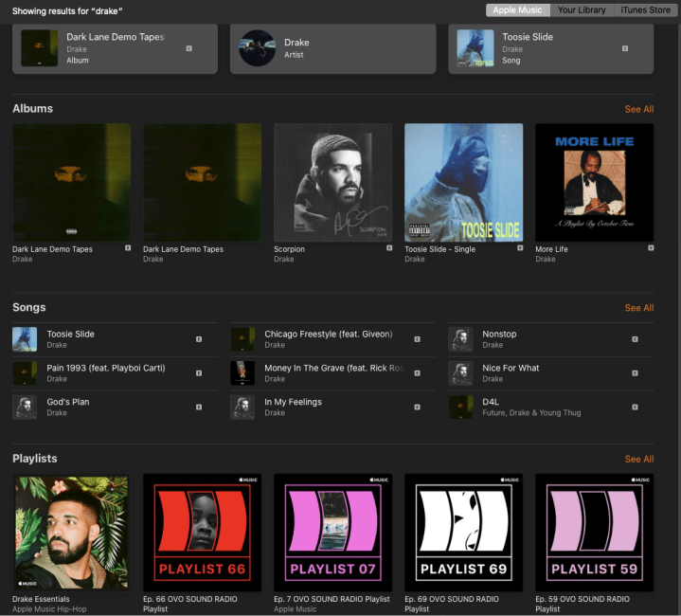Click explicit badge on Dark Lane Demo Tapes top result
The width and height of the screenshot is (681, 616).
point(188,48)
